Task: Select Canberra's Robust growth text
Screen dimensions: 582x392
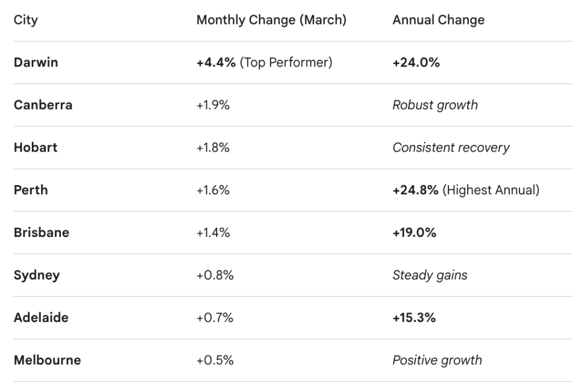Action: [435, 105]
